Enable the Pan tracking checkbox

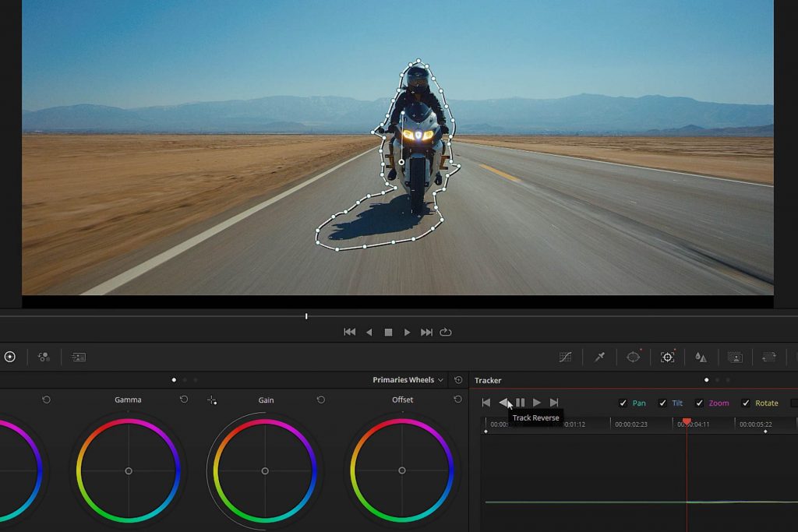[x=622, y=403]
